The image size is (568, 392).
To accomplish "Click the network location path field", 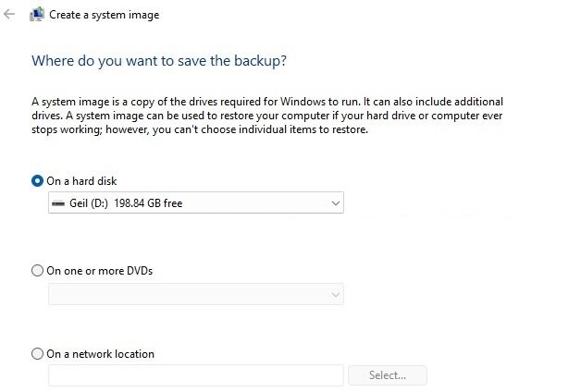I will (x=195, y=375).
